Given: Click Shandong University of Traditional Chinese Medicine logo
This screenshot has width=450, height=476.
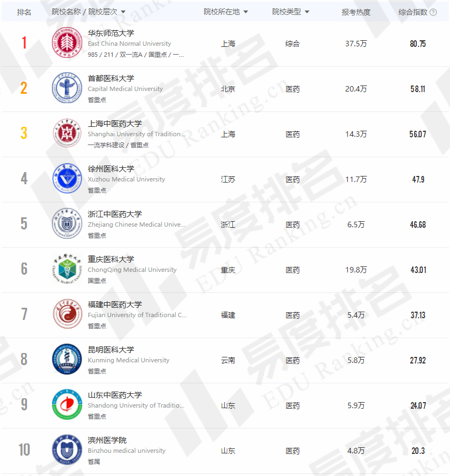Looking at the screenshot, I should pyautogui.click(x=67, y=405).
